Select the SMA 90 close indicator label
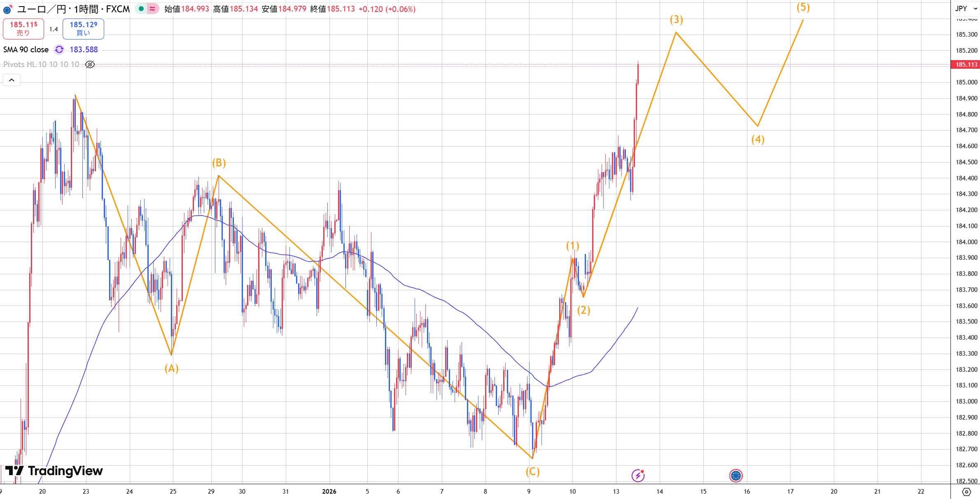This screenshot has width=980, height=499. (26, 49)
